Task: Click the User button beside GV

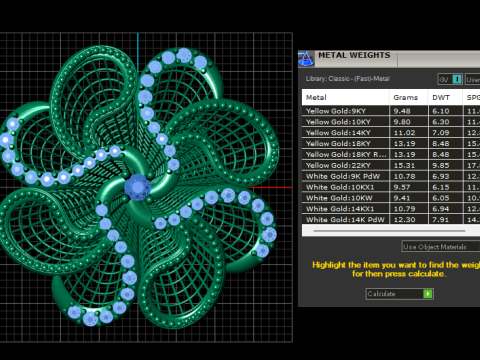Action: [473, 79]
